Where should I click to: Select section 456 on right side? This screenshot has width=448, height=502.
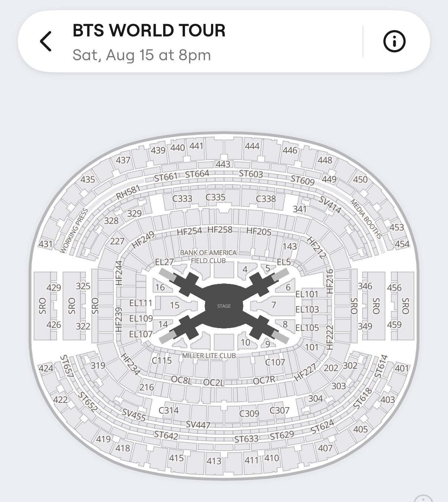(x=394, y=288)
